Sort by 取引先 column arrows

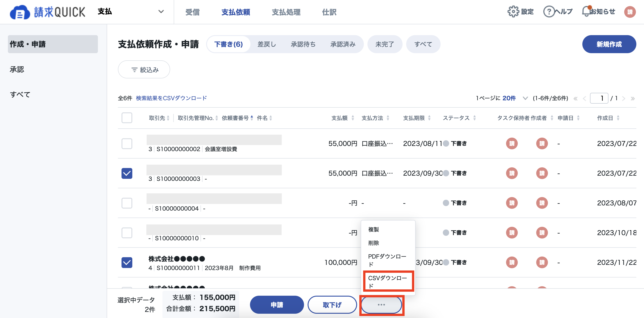[168, 118]
